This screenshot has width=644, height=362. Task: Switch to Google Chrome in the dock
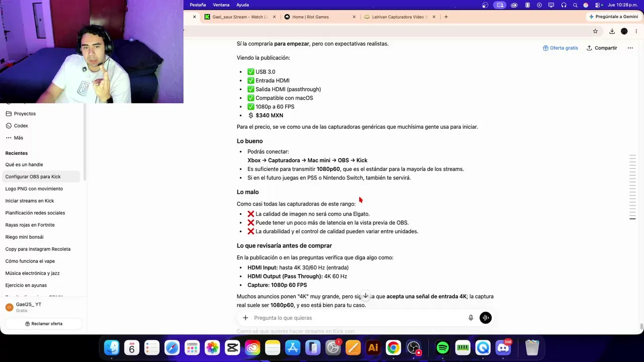[393, 347]
